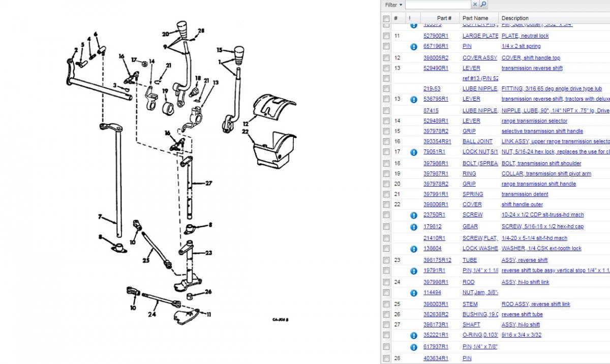Click info alert icon for part 657196R1
Image resolution: width=610 pixels, height=364 pixels.
(x=413, y=47)
